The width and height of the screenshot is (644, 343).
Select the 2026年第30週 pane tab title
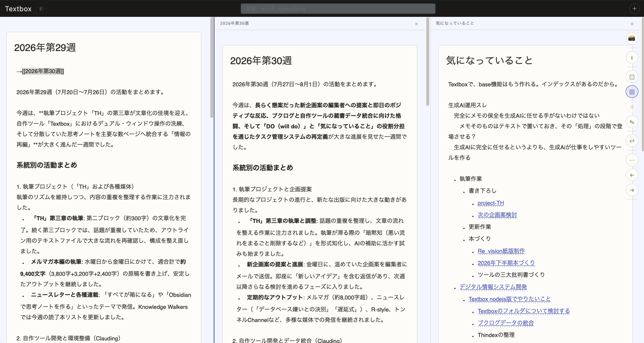coord(234,23)
